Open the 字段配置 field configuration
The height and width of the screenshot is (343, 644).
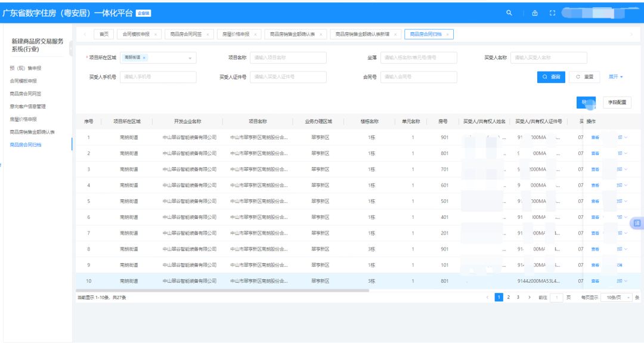click(617, 103)
